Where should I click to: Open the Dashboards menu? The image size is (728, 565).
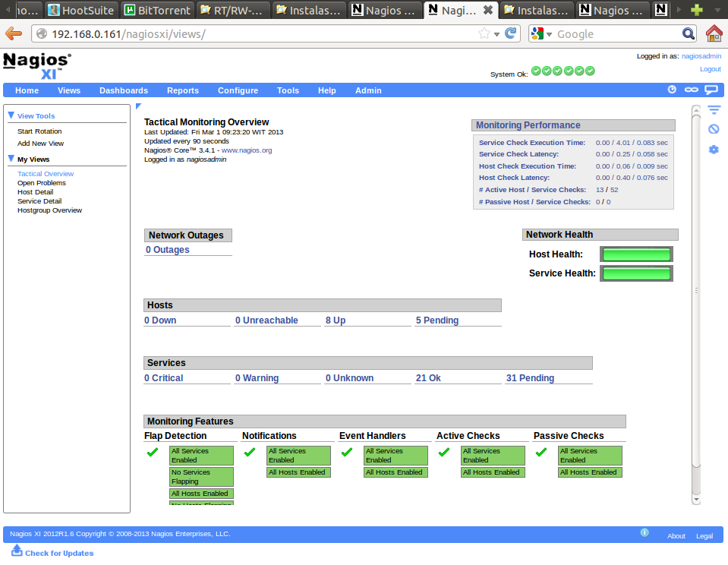point(124,90)
